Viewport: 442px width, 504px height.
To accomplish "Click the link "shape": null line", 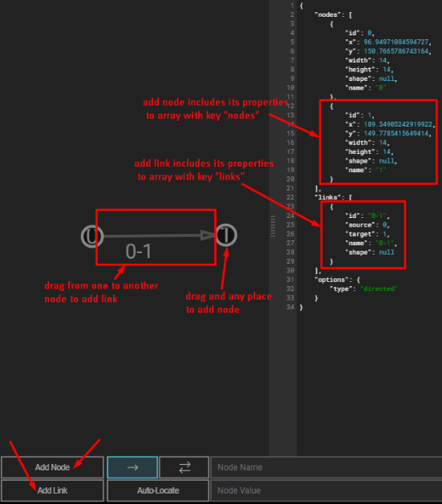I will click(370, 252).
